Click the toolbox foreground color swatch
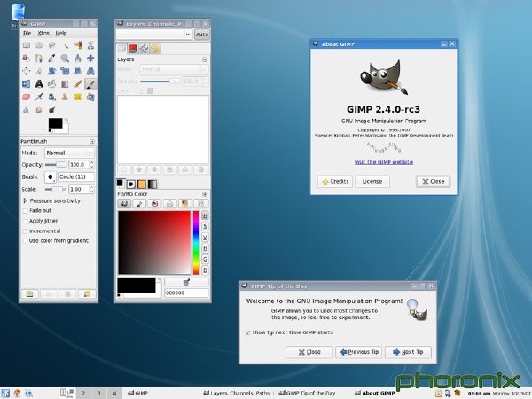The height and width of the screenshot is (399, 532). [55, 123]
